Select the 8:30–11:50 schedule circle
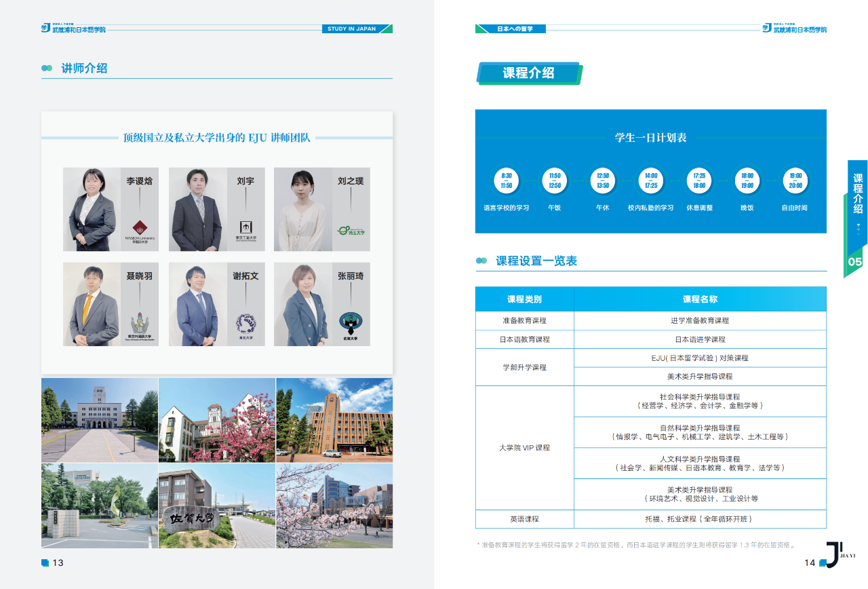This screenshot has height=589, width=868. [x=507, y=180]
